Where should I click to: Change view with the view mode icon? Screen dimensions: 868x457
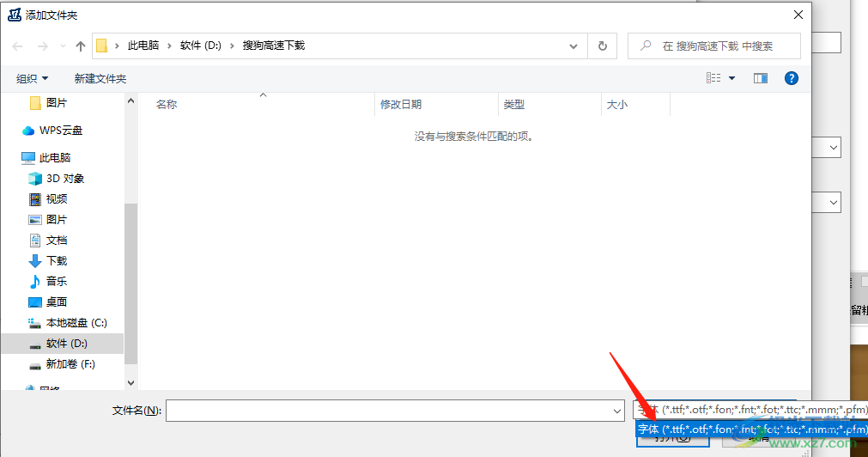pyautogui.click(x=713, y=78)
